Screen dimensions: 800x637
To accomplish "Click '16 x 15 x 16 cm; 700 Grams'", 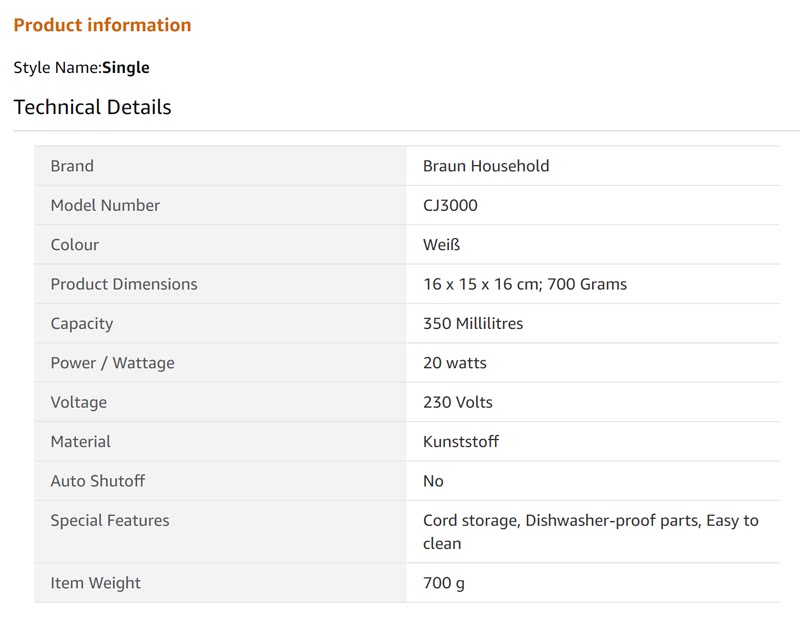I will pos(525,284).
